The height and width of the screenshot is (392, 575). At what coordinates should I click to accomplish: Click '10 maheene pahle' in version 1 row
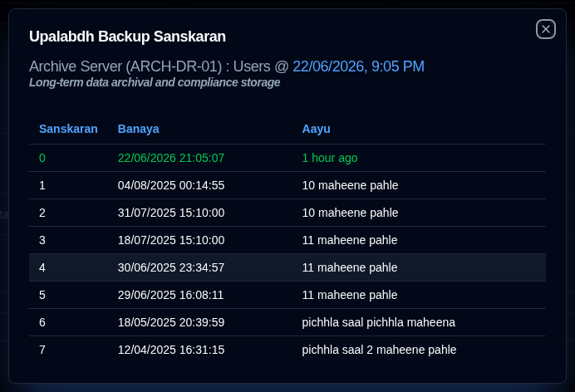350,185
